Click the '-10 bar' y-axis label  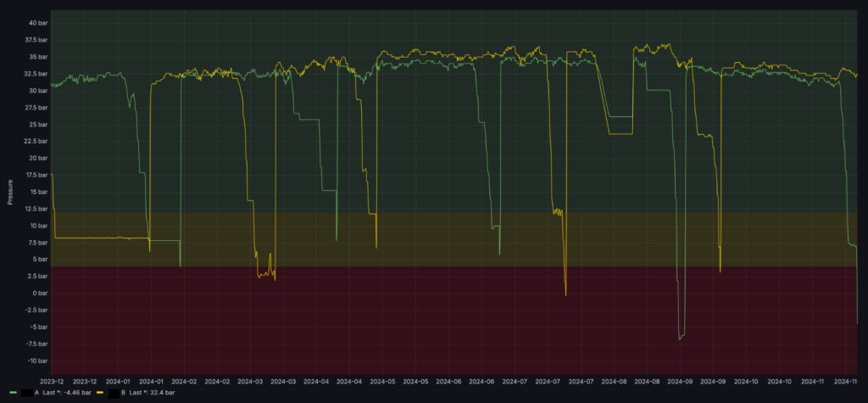point(36,361)
